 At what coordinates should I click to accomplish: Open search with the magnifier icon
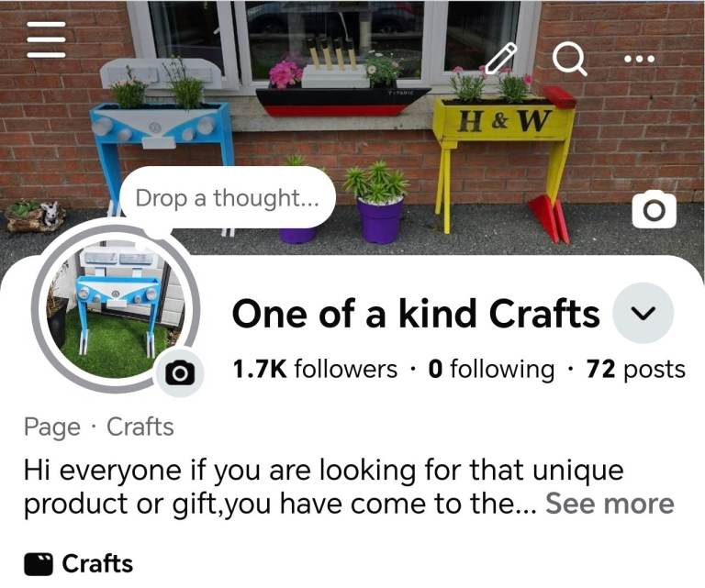570,59
